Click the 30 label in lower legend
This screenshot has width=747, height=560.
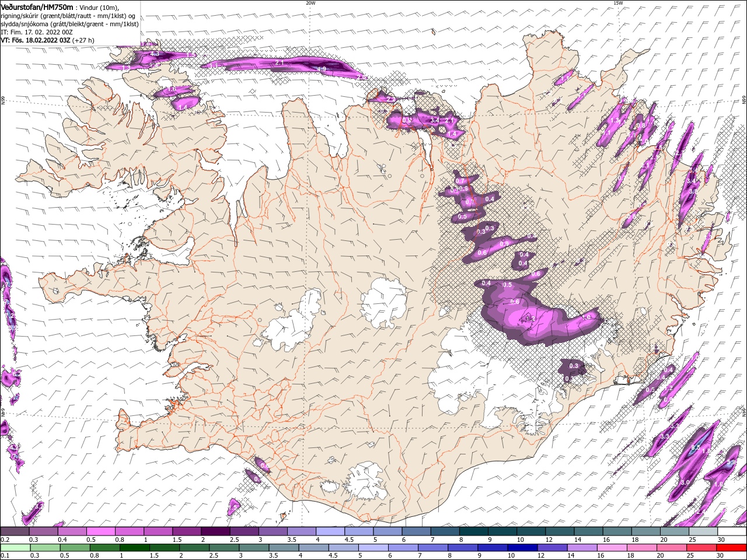click(x=721, y=556)
